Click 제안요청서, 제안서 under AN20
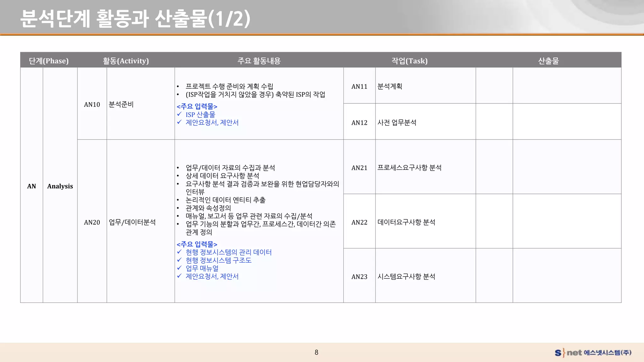This screenshot has width=644, height=362. coord(212,277)
